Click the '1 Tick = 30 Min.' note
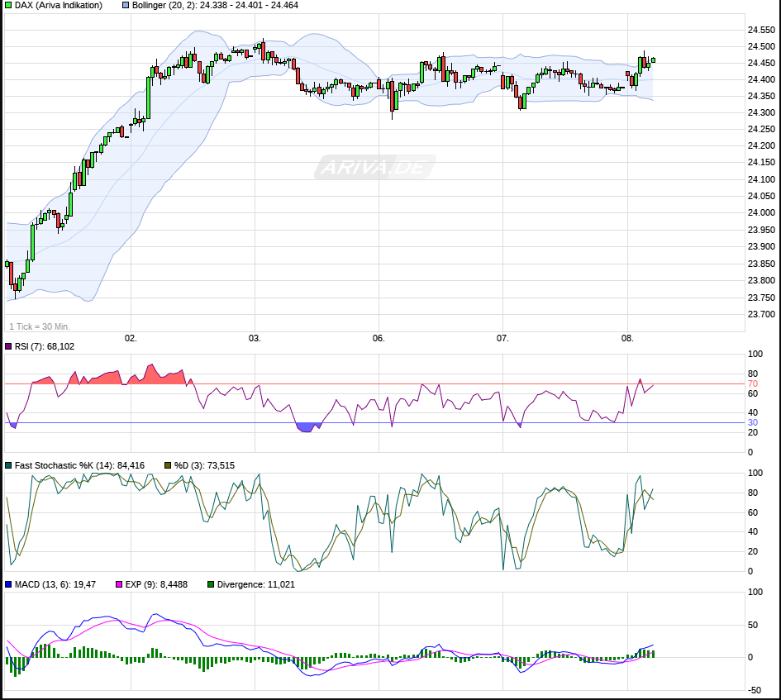The height and width of the screenshot is (700, 781). pyautogui.click(x=39, y=326)
